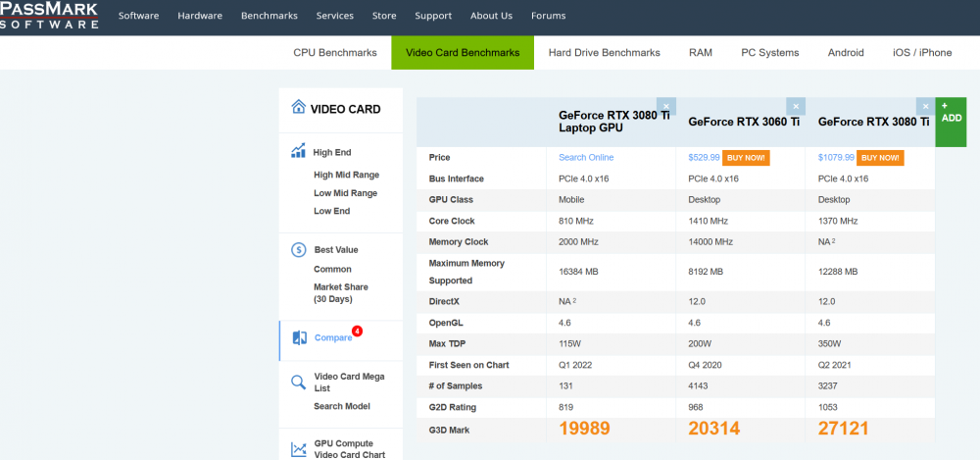Remove desktop GeForce RTX 3080 Ti column
This screenshot has height=460, width=980.
point(925,106)
